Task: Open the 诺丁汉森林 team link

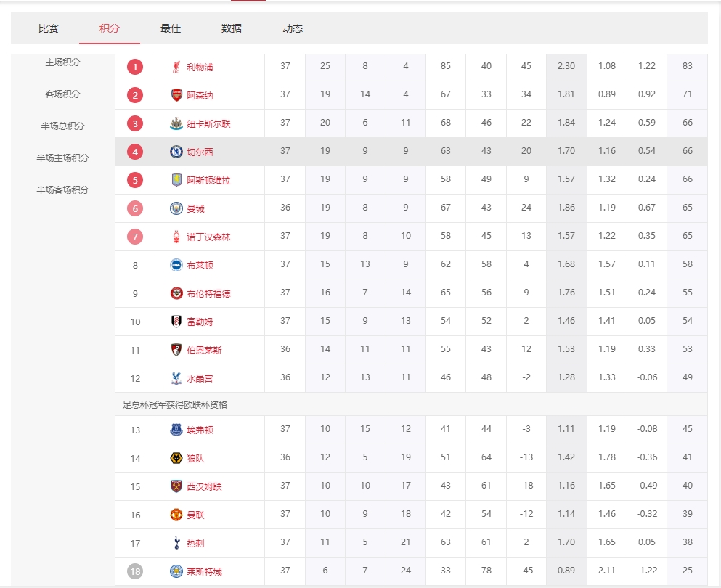Action: pos(208,237)
